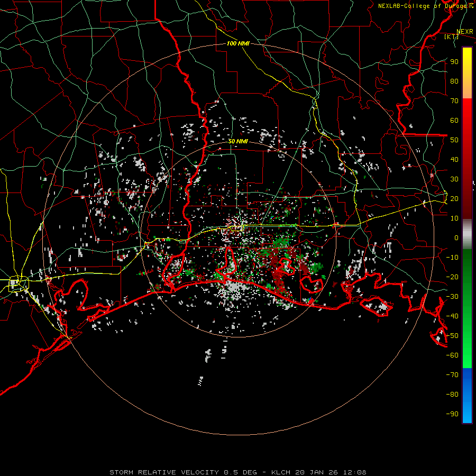
Task: Click the -60 label on velocity scale
Action: click(452, 355)
